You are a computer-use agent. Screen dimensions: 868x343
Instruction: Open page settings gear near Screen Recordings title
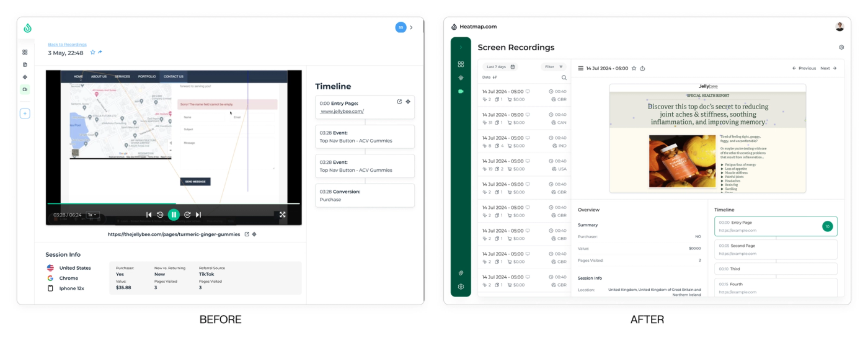point(841,47)
